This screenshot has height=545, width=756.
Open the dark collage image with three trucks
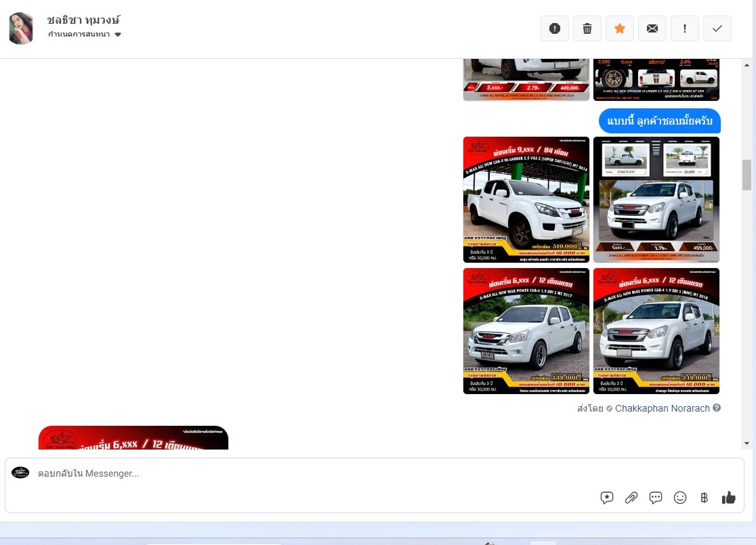point(656,79)
